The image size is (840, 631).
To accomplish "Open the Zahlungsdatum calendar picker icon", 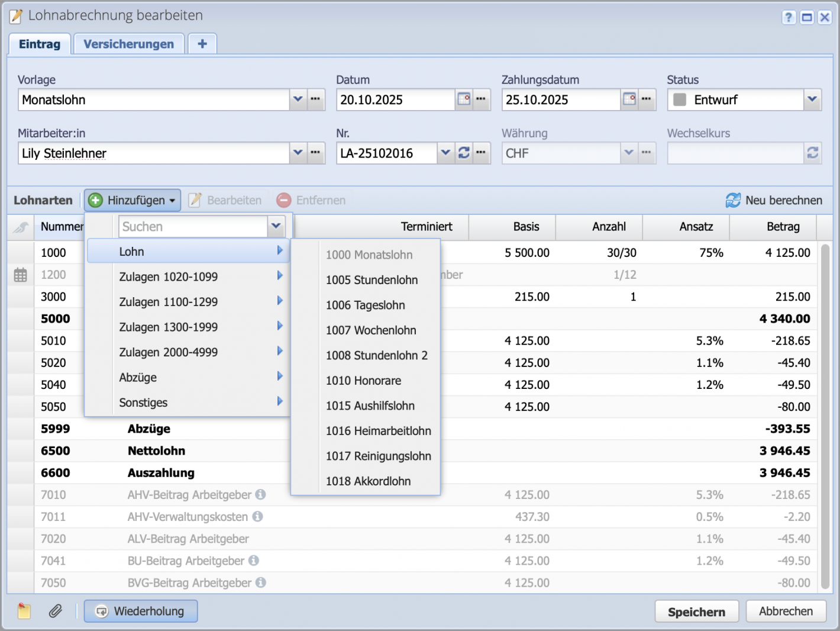I will (x=629, y=99).
